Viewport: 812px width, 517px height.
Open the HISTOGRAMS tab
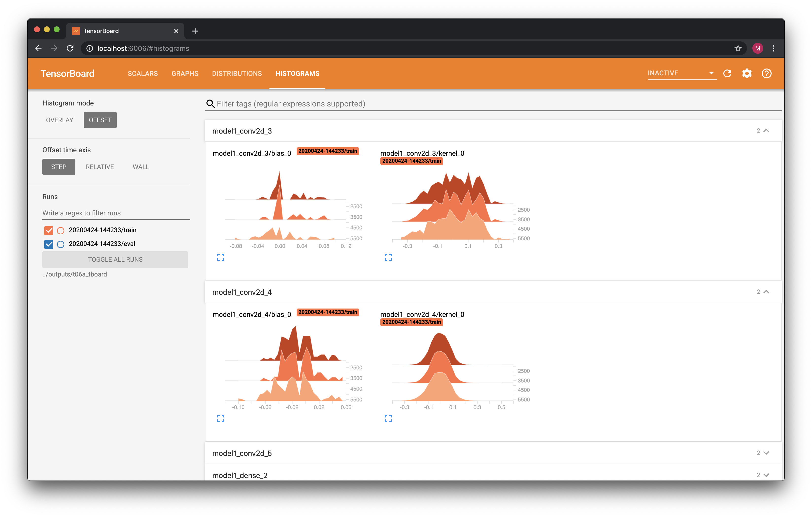(297, 73)
